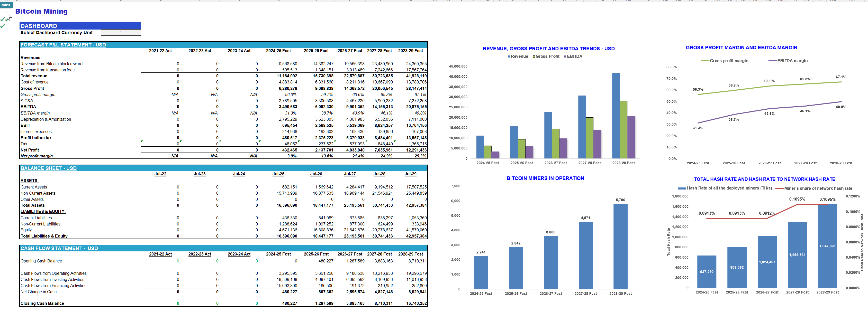Click the 2028-29 Fcst purple EBITDA bar
Screen dimensions: 868x312
tap(631, 137)
